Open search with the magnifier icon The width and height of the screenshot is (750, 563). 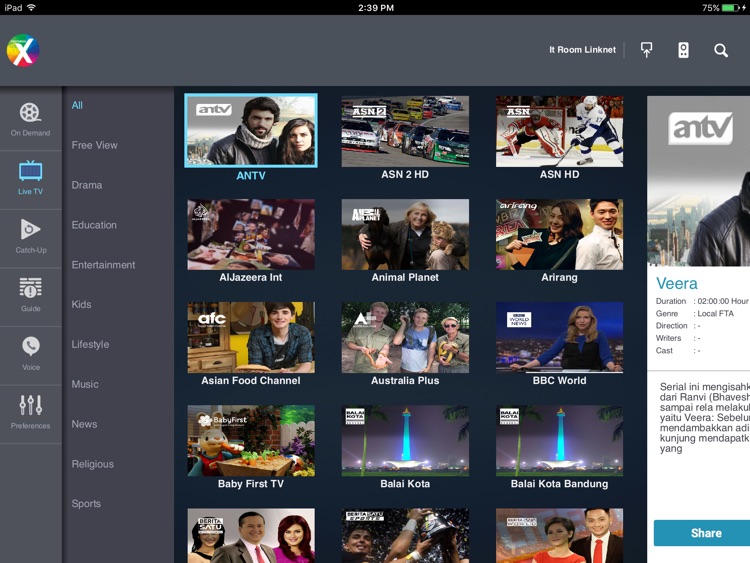[721, 50]
